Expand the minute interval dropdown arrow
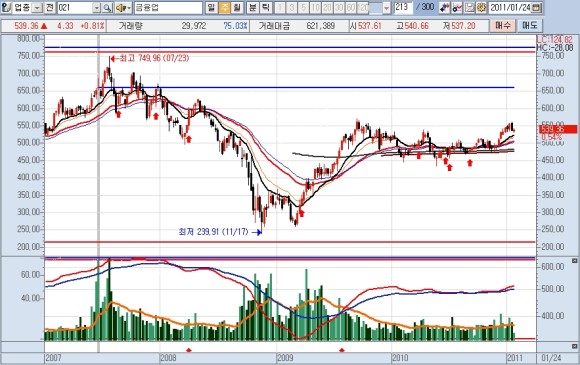Screen dimensions: 580x365 (387, 8)
